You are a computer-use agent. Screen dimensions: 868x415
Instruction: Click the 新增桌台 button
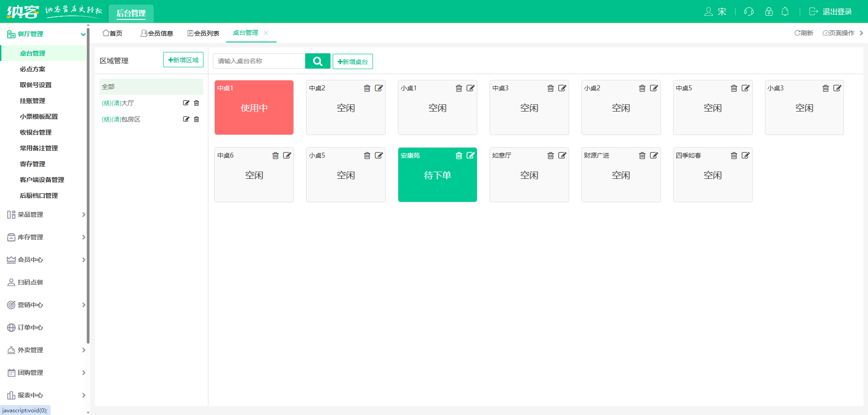coord(353,61)
